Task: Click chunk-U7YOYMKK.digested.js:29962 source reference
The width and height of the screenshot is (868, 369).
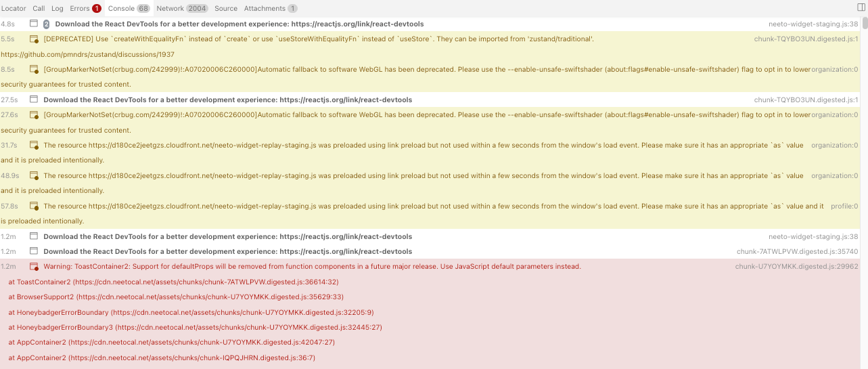Action: coord(796,267)
